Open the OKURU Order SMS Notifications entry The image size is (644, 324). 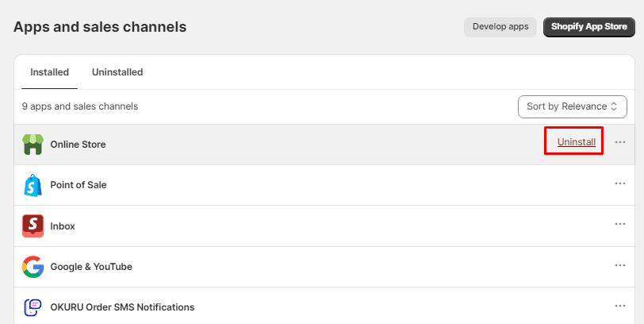[122, 307]
